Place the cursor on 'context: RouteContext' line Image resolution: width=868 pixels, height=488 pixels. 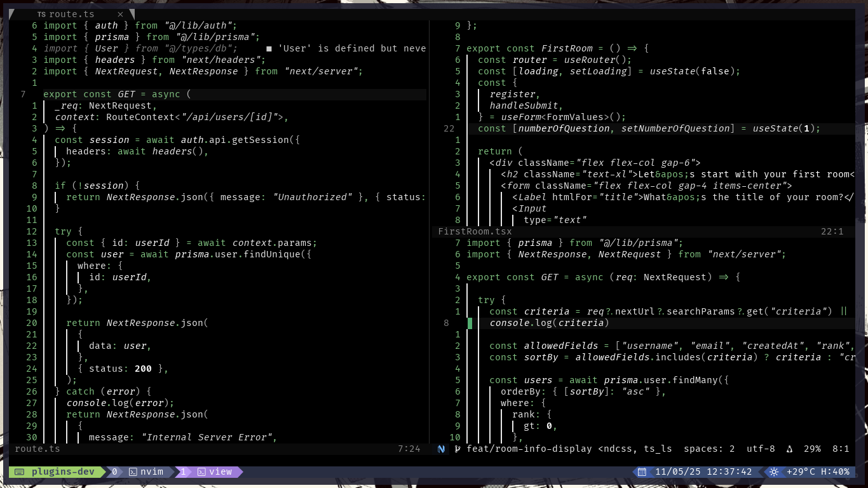click(x=172, y=117)
